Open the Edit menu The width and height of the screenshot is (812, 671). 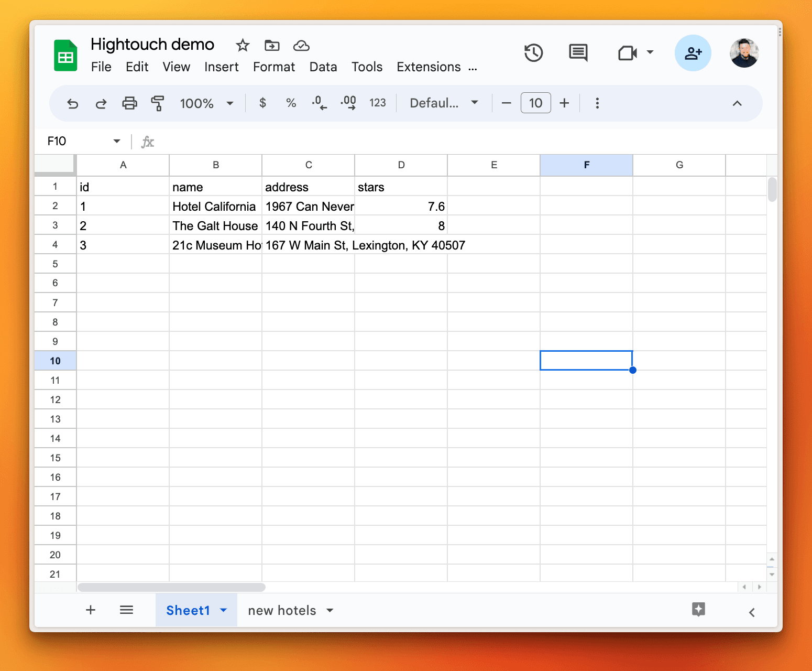tap(137, 67)
